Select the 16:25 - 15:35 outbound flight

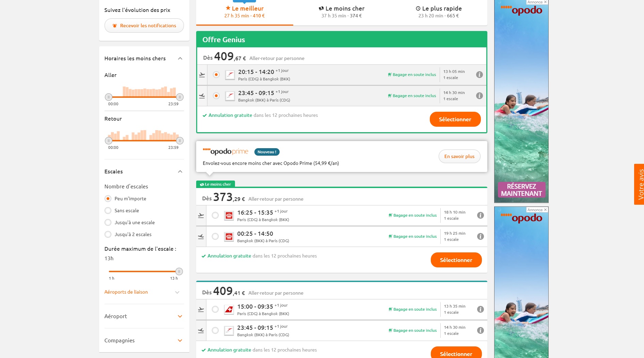click(215, 215)
